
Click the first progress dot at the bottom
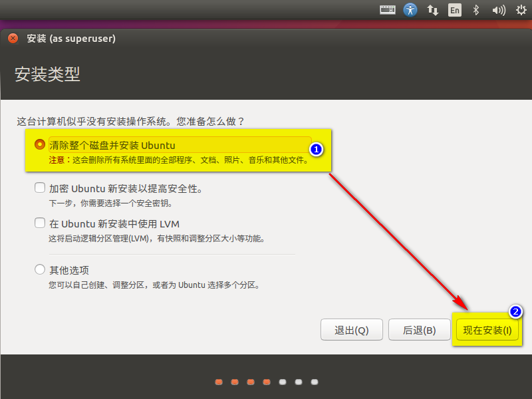tap(219, 382)
